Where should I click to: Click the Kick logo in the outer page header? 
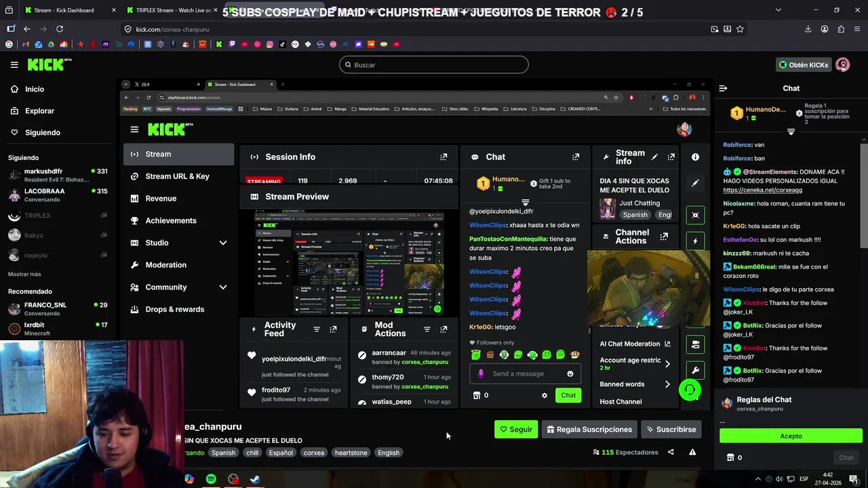(50, 64)
